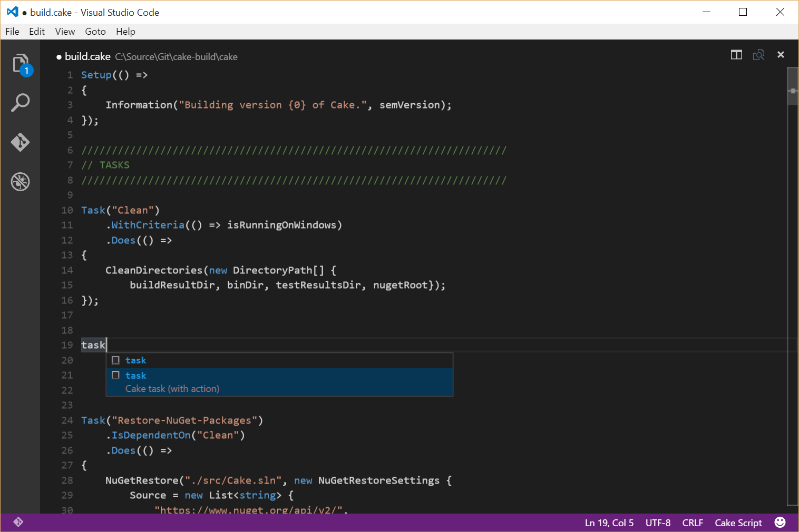This screenshot has width=799, height=532.
Task: Click the snippet icon of the highlighted suggestion
Action: (116, 376)
